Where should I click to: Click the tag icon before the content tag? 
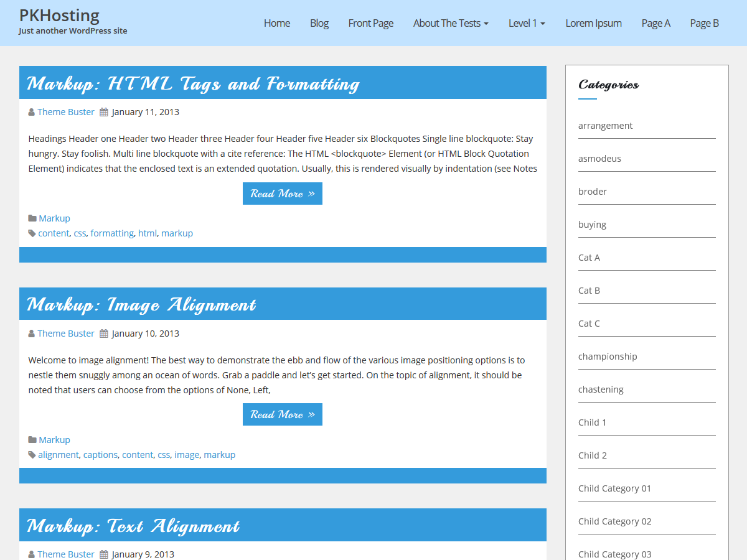click(32, 233)
